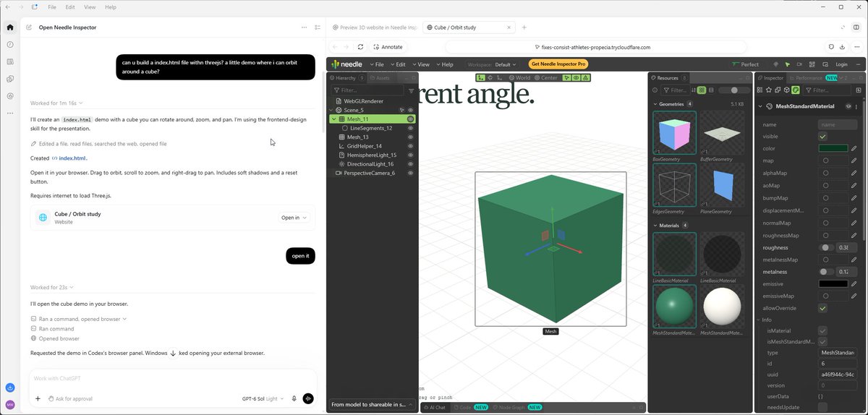Collapse the Mesh_11 tree node
The image size is (868, 415).
(333, 119)
